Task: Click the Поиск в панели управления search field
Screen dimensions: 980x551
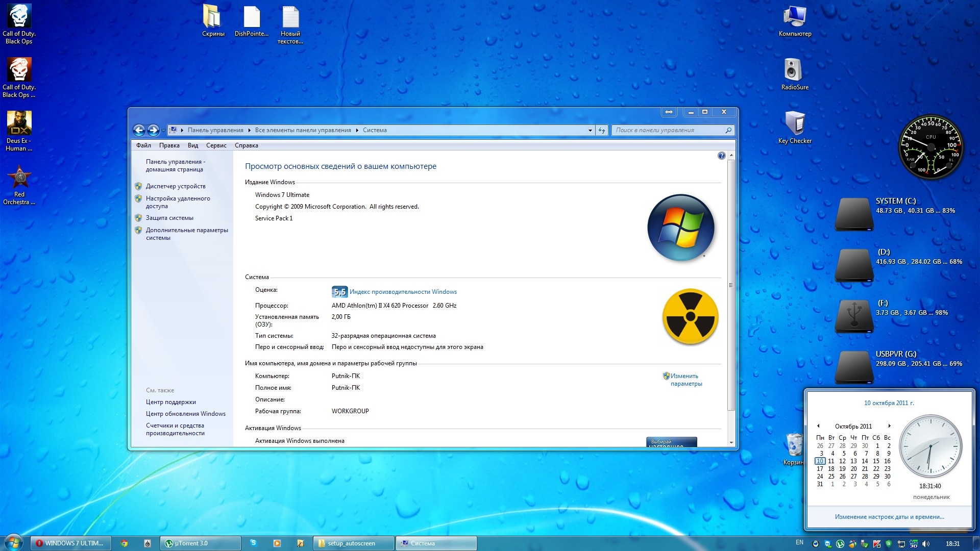Action: (x=669, y=130)
